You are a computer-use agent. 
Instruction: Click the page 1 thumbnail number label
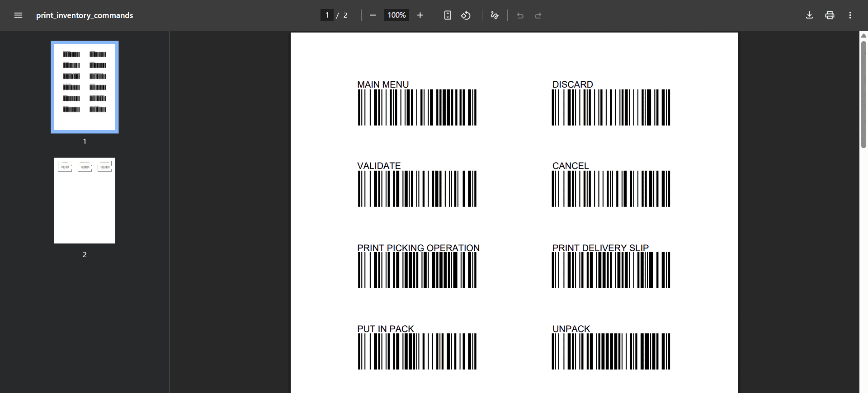point(85,141)
